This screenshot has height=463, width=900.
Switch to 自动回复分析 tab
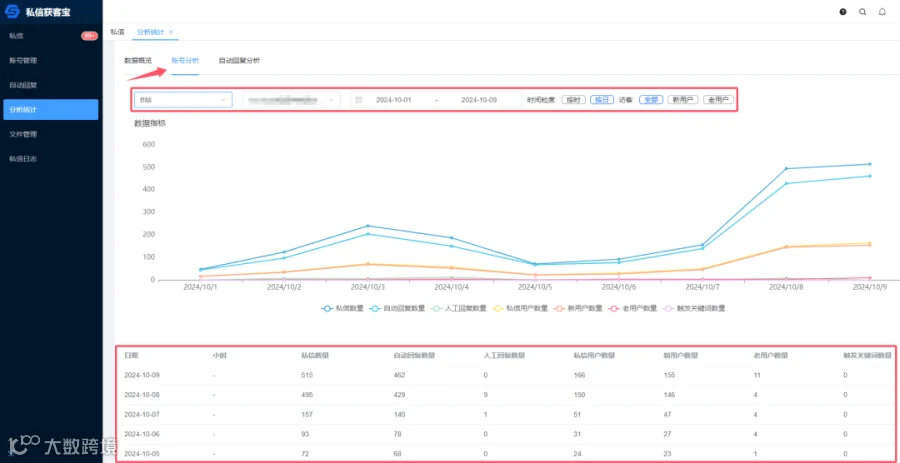(x=239, y=60)
